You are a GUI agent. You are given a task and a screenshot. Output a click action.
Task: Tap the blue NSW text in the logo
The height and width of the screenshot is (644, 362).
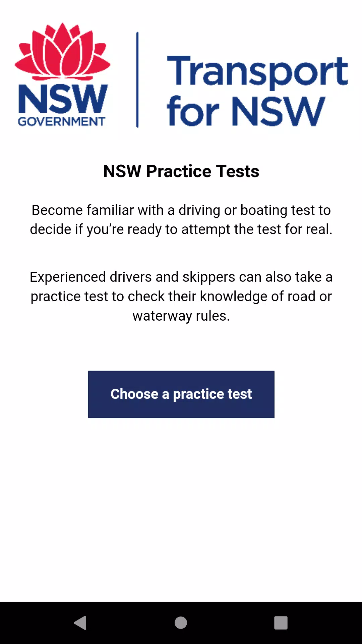[x=62, y=99]
